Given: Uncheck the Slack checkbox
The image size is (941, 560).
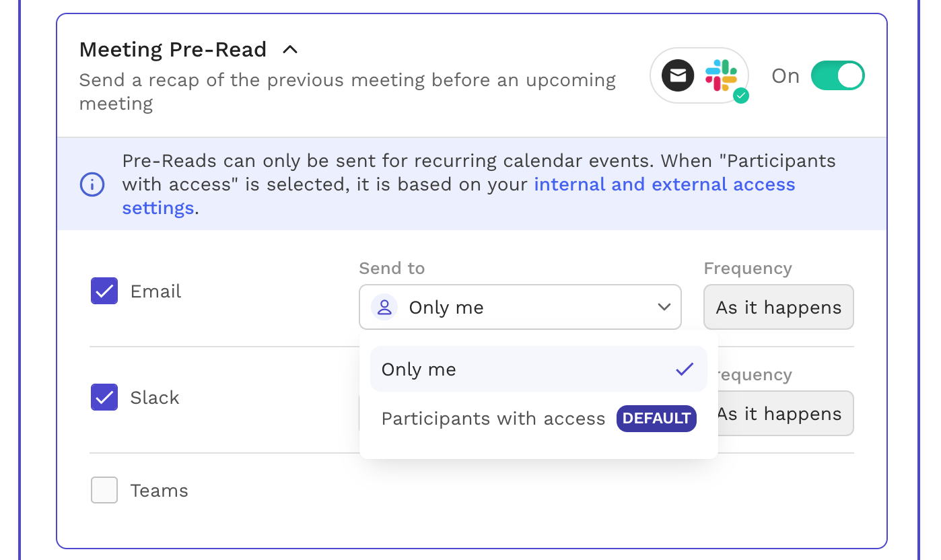Looking at the screenshot, I should tap(104, 397).
